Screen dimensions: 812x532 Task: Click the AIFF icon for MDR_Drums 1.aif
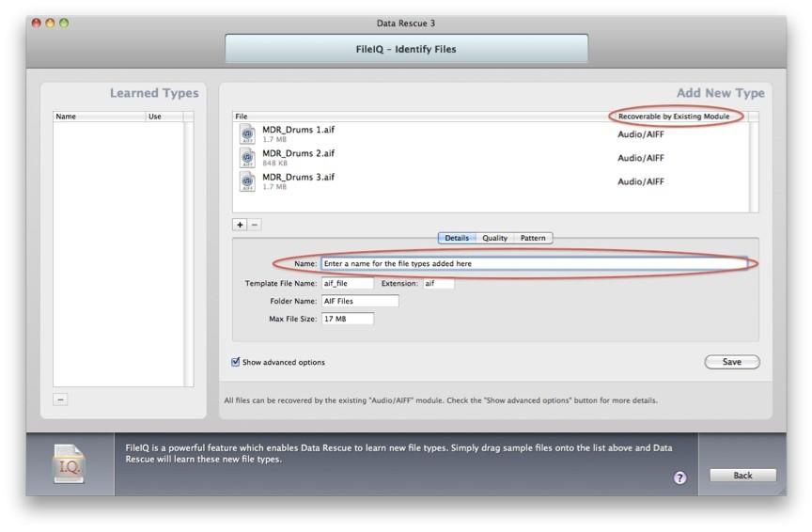point(247,134)
